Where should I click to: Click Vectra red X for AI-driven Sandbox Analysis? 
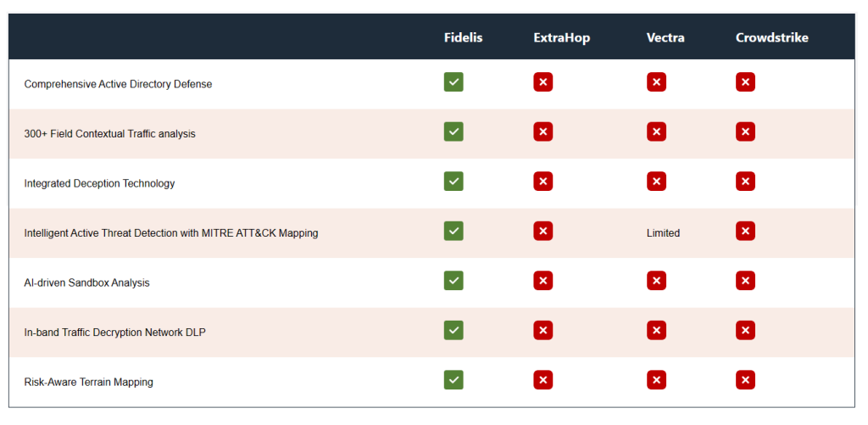tap(656, 281)
